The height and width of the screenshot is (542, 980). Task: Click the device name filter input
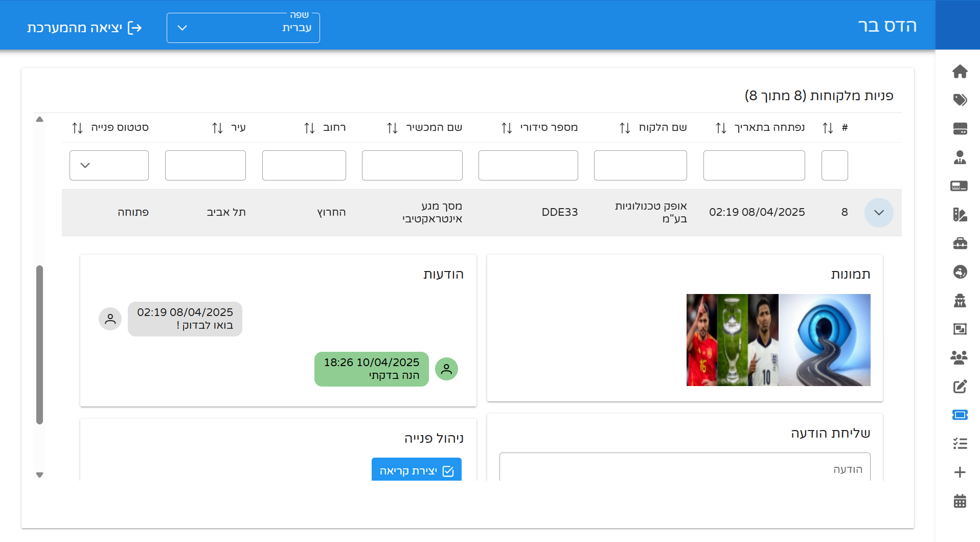click(412, 165)
